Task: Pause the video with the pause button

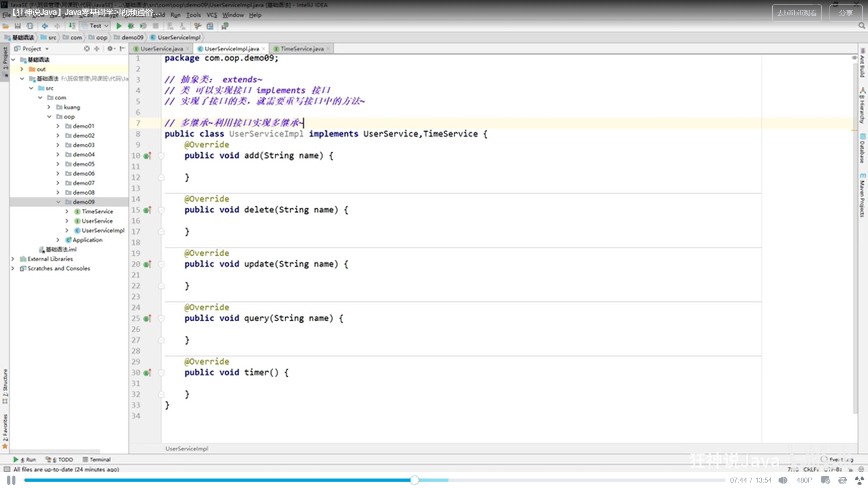Action: pos(11,480)
